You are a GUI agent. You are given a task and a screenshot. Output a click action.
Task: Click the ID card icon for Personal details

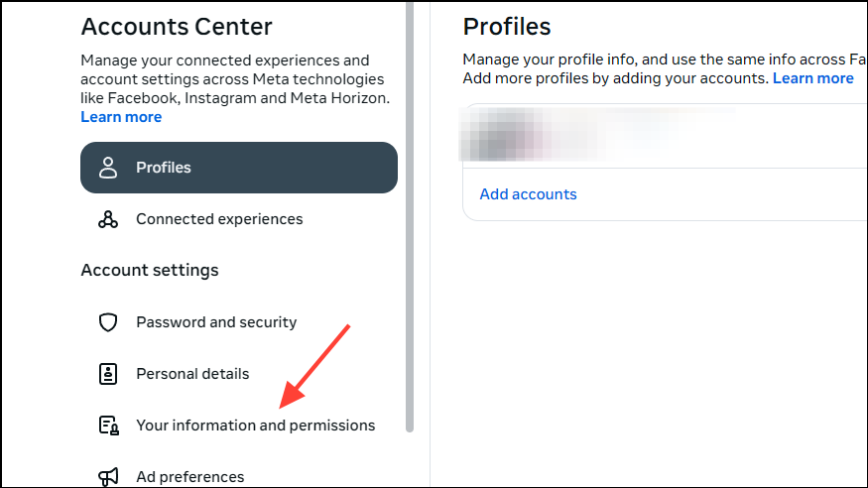pyautogui.click(x=108, y=374)
